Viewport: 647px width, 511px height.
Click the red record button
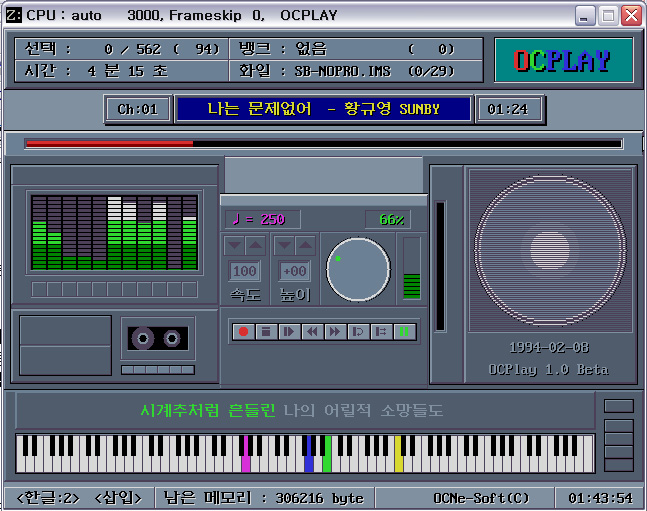[243, 331]
